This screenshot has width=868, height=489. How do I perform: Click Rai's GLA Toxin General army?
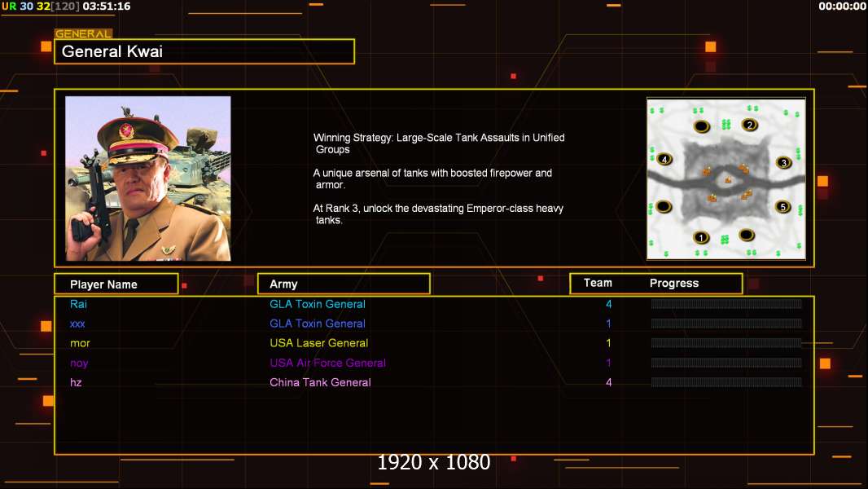(x=318, y=304)
